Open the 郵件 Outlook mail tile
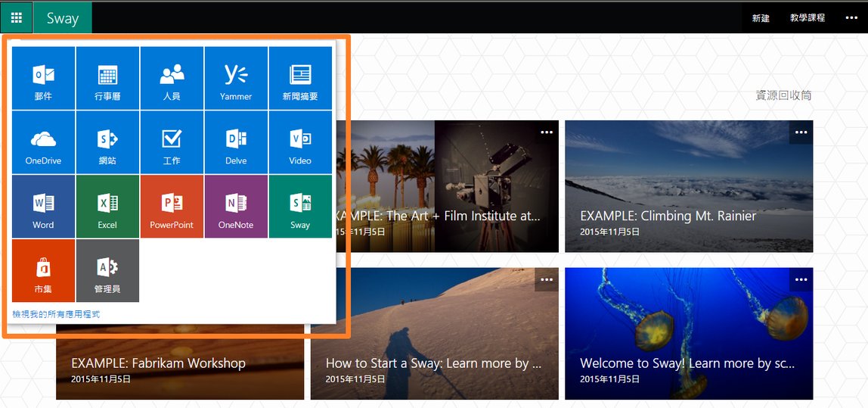 pyautogui.click(x=43, y=78)
